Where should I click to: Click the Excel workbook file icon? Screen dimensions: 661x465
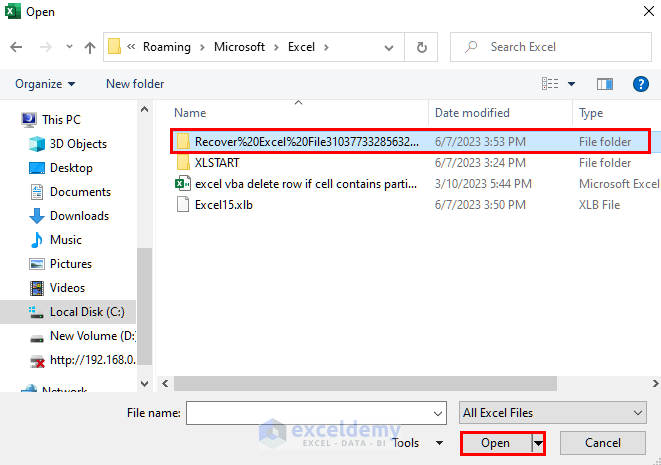point(183,184)
